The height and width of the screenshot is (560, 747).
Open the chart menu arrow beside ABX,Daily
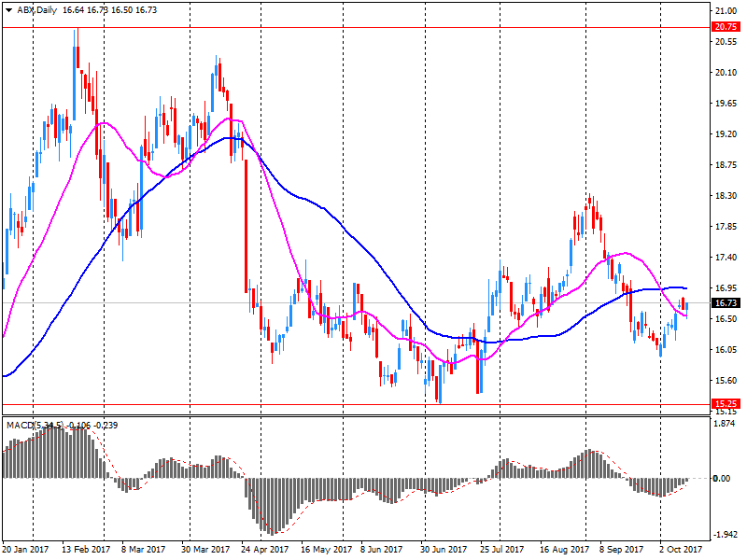(9, 10)
